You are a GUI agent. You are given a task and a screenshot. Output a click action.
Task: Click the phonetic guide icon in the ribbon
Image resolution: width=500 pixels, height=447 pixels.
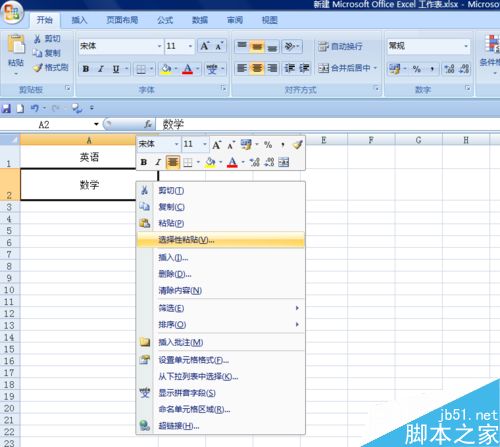click(212, 69)
